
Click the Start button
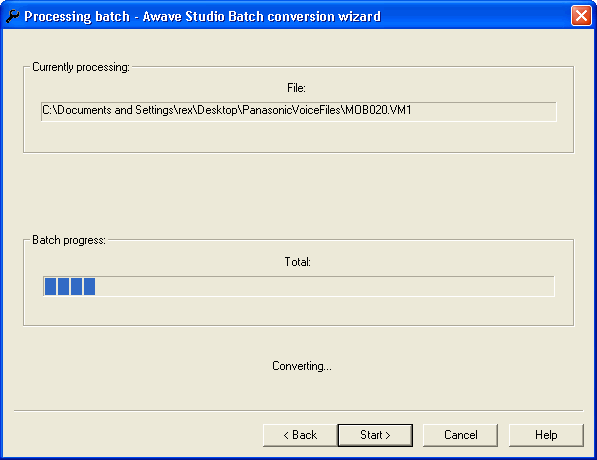click(x=375, y=435)
